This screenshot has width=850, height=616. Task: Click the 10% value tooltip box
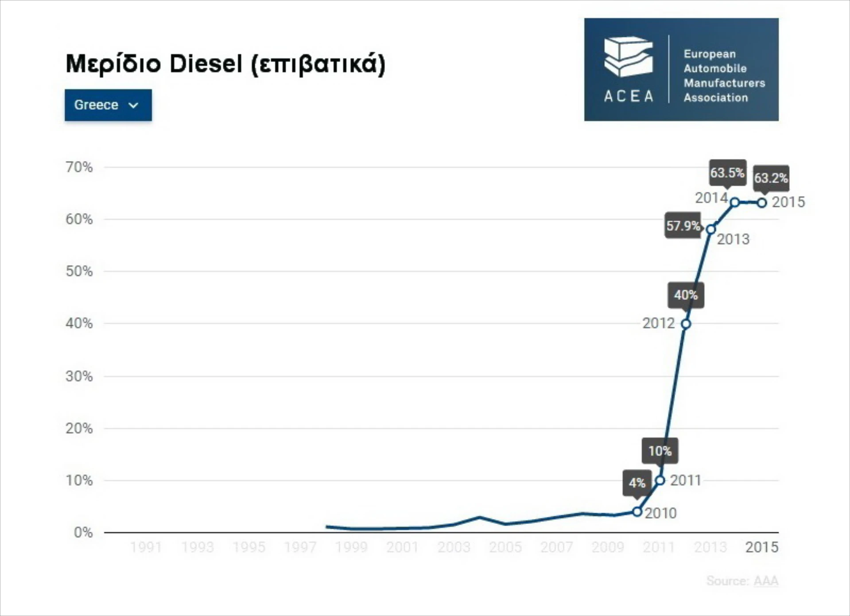coord(660,451)
